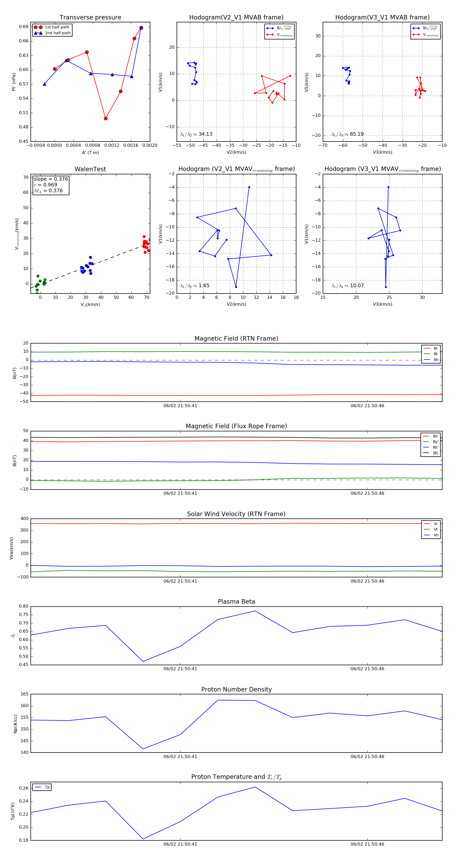Click 'Hodogram (V3_V1 MVAV remaining frame)' title
Viewport: 473px width, 868px height.
coord(382,169)
